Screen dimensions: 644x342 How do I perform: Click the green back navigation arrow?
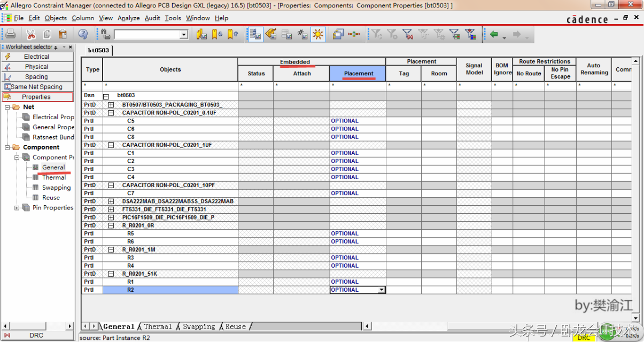click(494, 34)
